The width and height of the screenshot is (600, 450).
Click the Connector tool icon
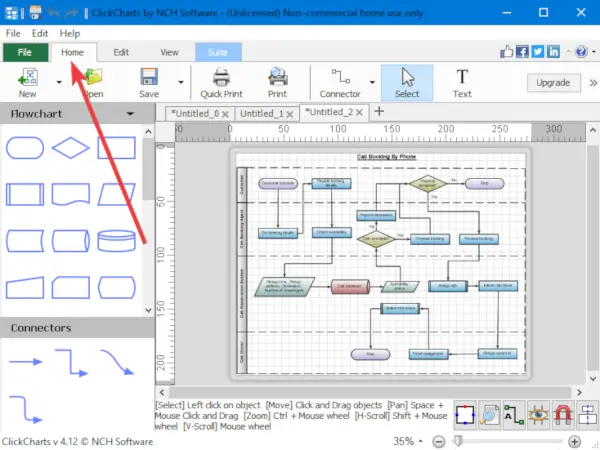341,77
